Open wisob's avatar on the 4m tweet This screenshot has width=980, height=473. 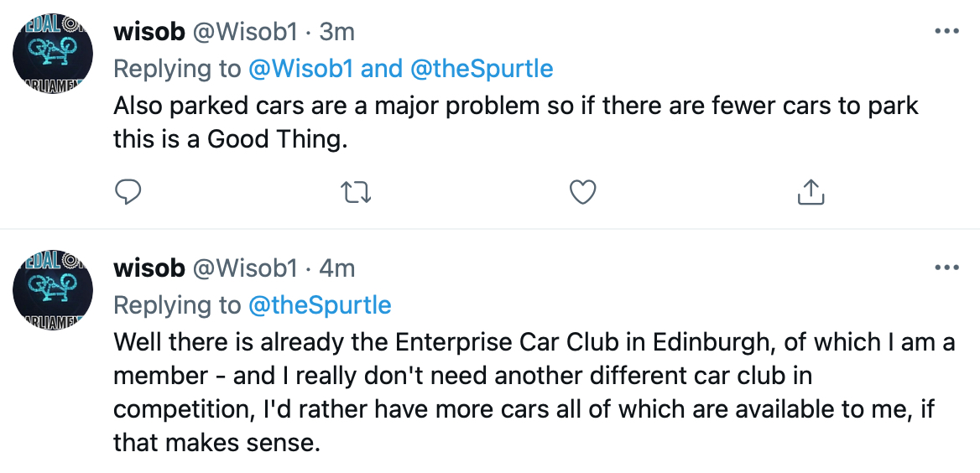click(x=53, y=290)
